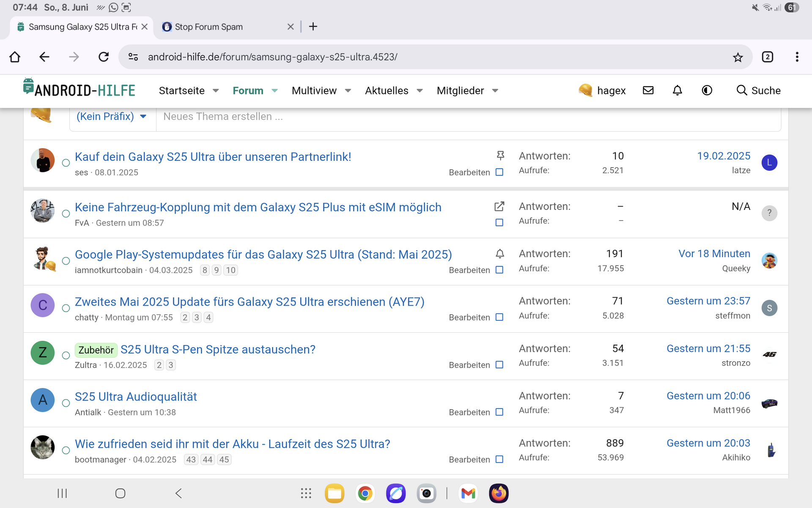The image size is (812, 508).
Task: Open the Mitglieder menu item
Action: 460,91
